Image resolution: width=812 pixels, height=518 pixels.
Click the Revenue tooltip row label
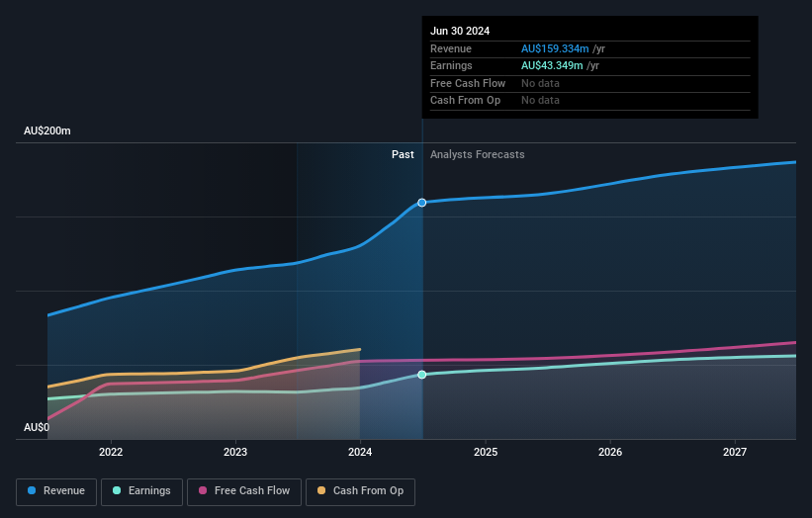coord(451,48)
